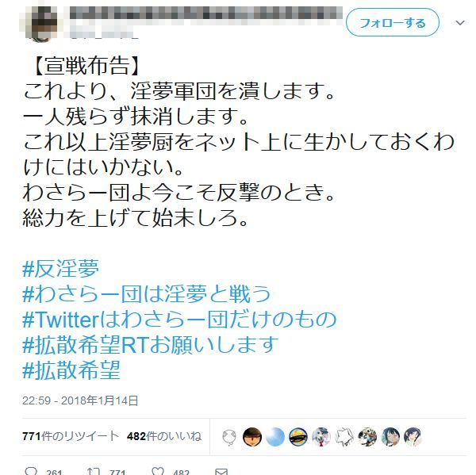Open the tweet options chevron menu
476x475 pixels.
coord(460,23)
